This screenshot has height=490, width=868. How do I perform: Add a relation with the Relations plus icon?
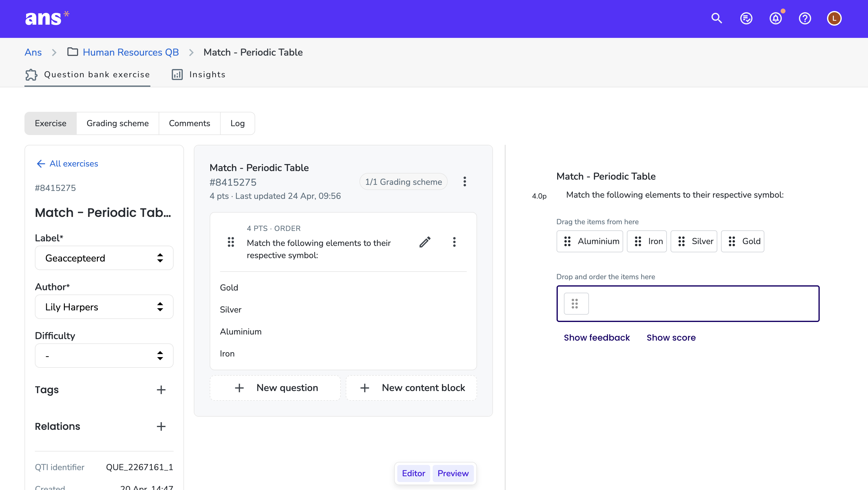pyautogui.click(x=161, y=426)
